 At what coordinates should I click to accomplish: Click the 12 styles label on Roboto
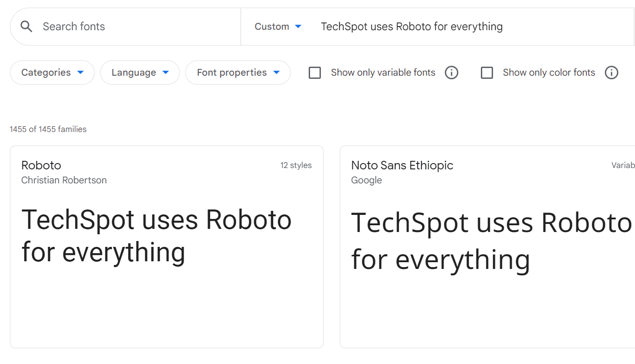point(296,165)
